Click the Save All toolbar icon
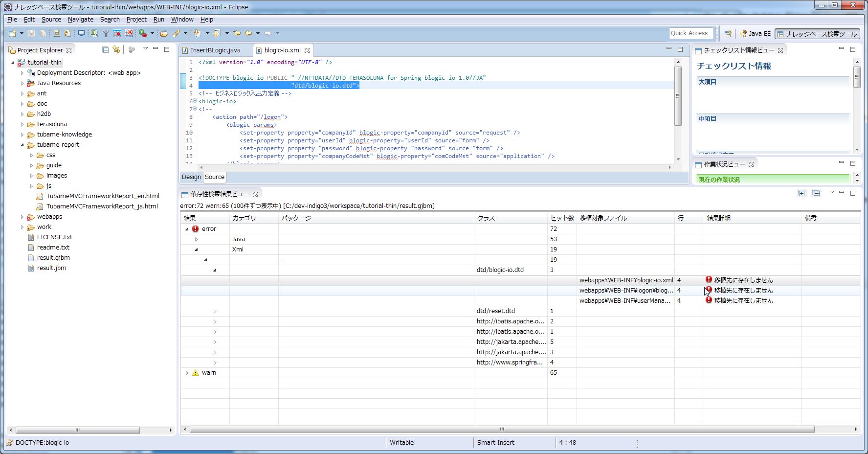Image resolution: width=868 pixels, height=454 pixels. [x=43, y=33]
